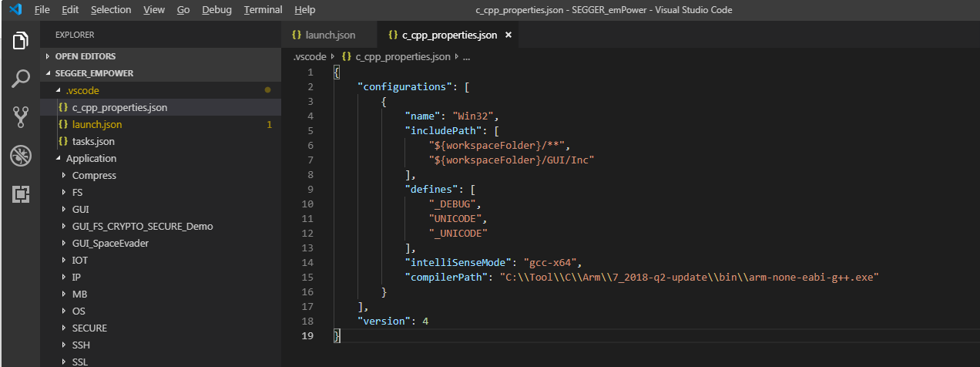Open c_cpp_properties.json in the explorer
980x367 pixels.
[161, 107]
